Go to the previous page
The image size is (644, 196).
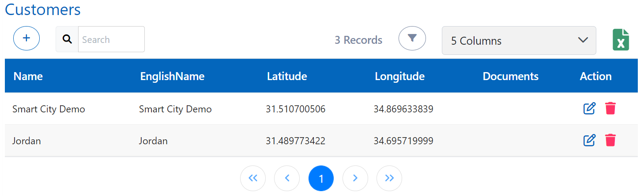[287, 178]
